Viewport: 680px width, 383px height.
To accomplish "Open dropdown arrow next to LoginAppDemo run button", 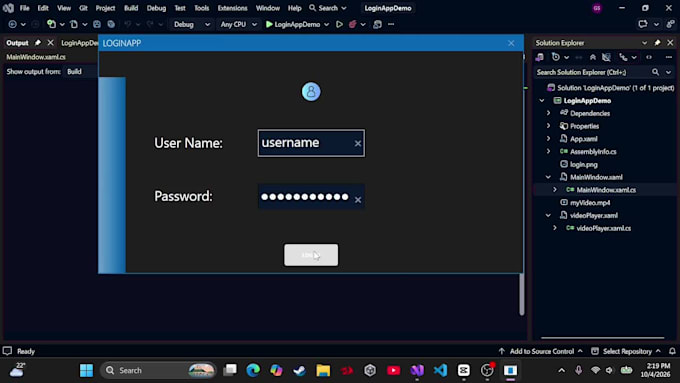I will 327,25.
